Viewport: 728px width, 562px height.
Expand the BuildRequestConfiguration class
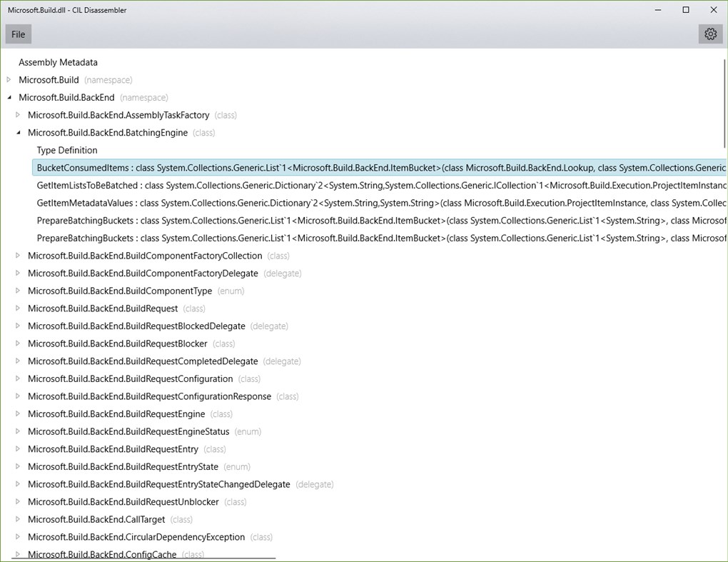pos(18,378)
